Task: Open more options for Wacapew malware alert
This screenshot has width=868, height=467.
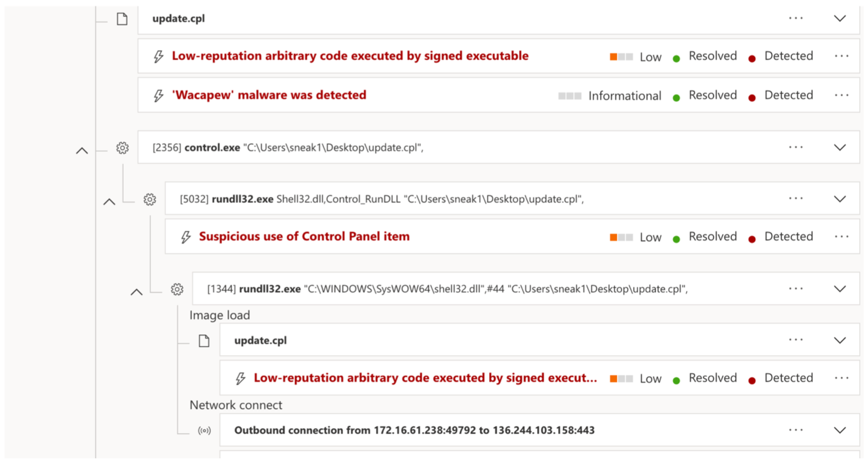Action: pos(841,95)
